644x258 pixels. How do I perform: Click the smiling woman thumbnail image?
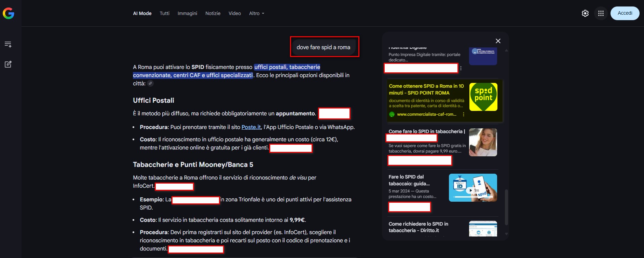[x=483, y=142]
